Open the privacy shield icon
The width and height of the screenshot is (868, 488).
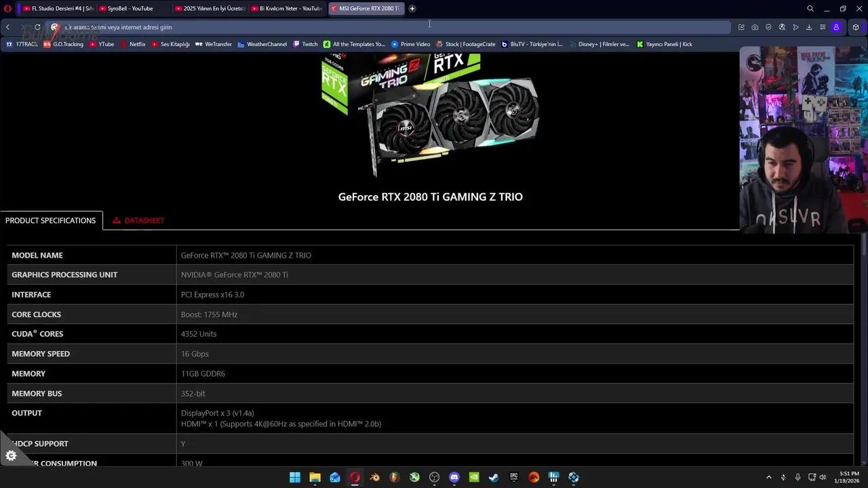[x=768, y=27]
